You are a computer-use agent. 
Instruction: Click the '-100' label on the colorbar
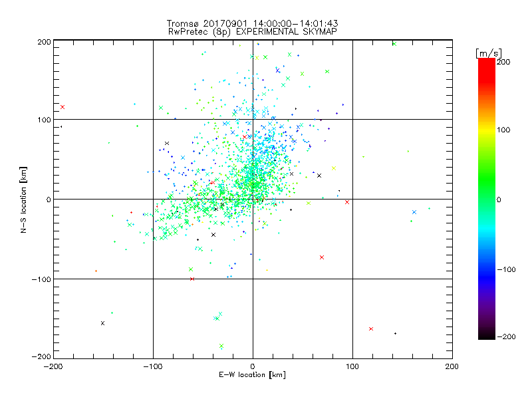point(506,270)
